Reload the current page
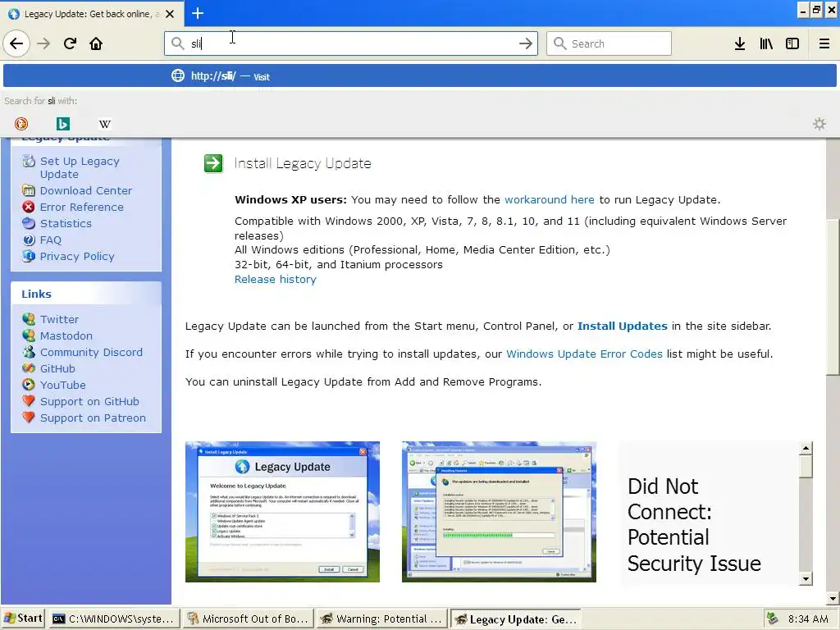The image size is (840, 630). [x=70, y=43]
